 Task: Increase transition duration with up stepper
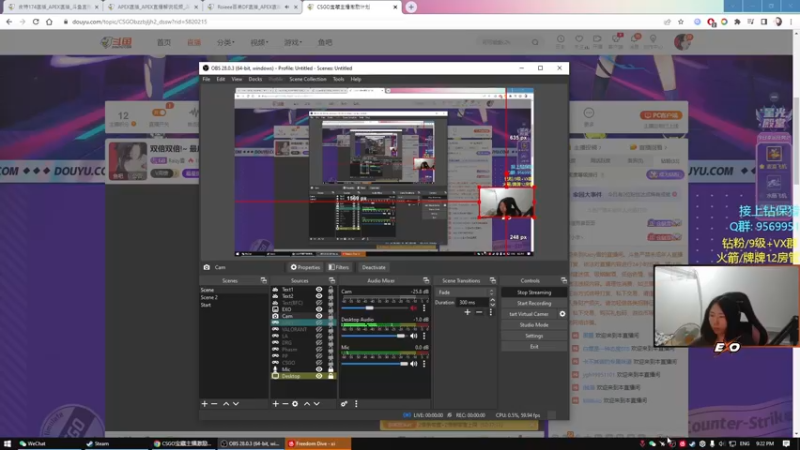click(x=492, y=301)
